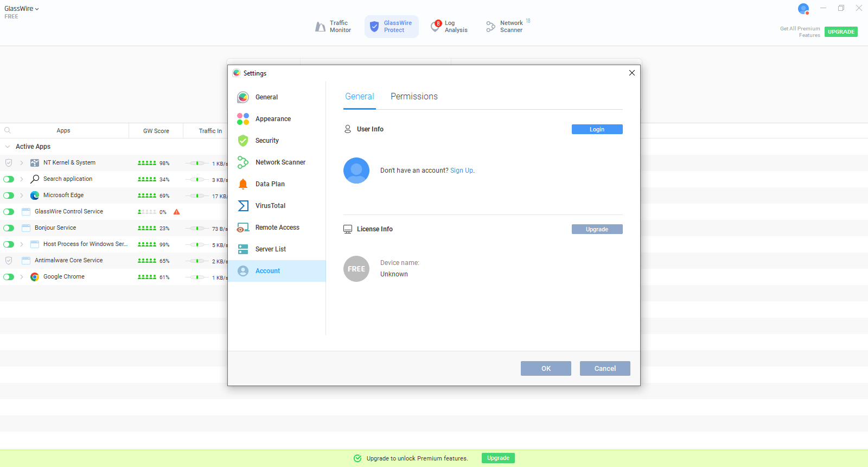This screenshot has width=868, height=467.
Task: Click the Apps column header
Action: (x=63, y=131)
